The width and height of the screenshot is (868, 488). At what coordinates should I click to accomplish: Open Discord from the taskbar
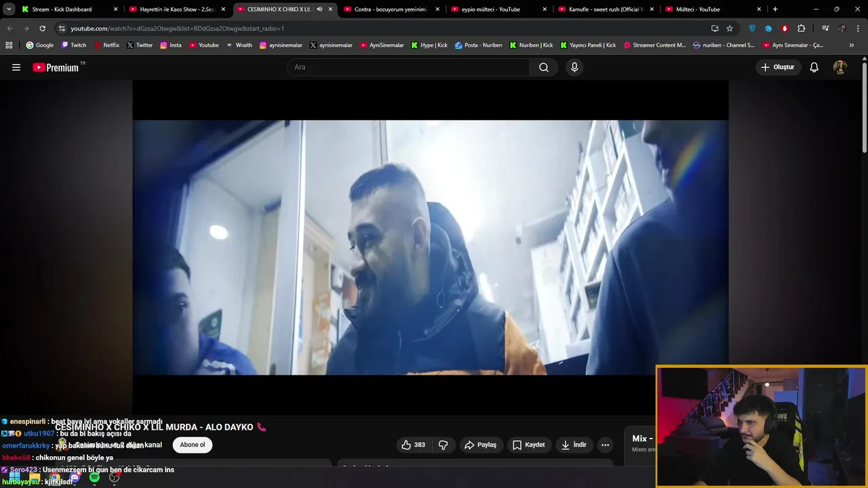tap(75, 478)
